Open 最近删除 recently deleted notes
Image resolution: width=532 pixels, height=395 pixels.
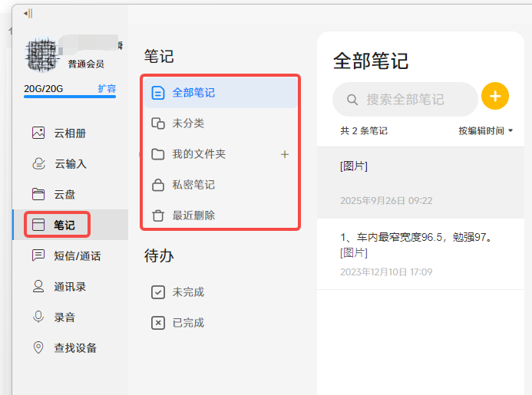pos(193,216)
